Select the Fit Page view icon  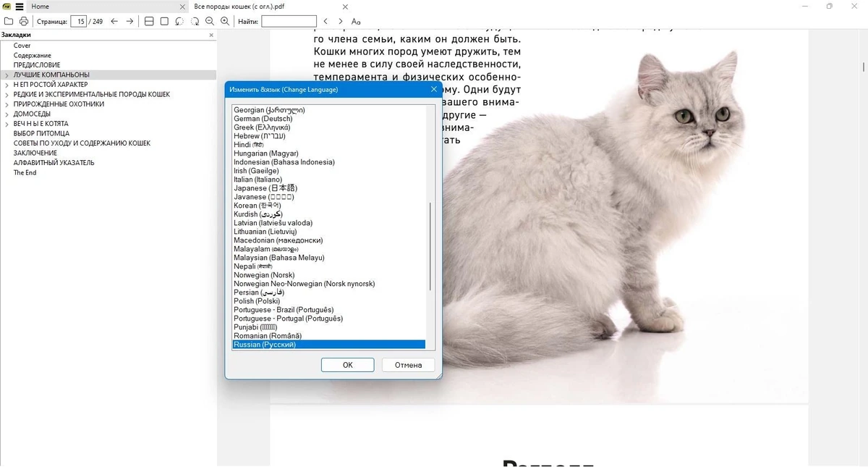(x=164, y=21)
